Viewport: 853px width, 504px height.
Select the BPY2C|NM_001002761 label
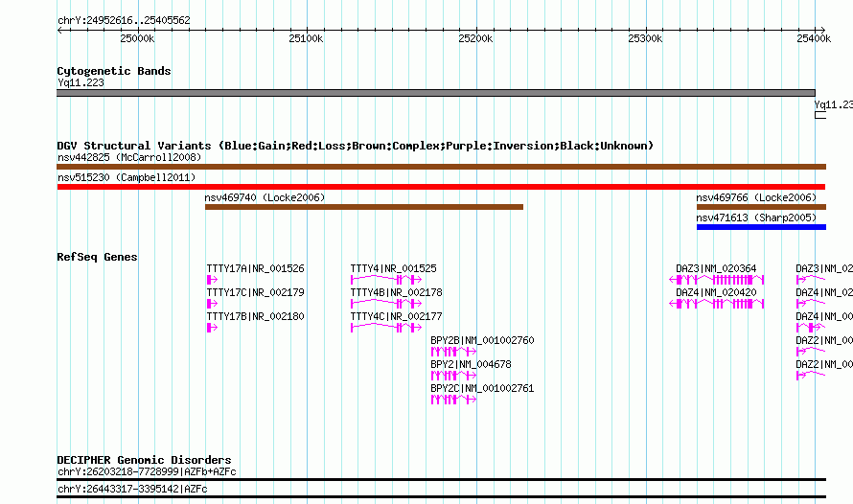click(482, 388)
